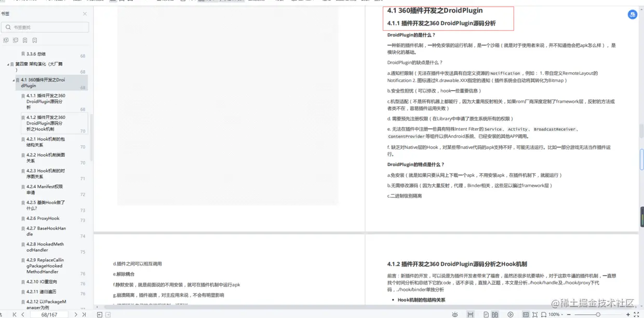This screenshot has width=644, height=318.
Task: Open bookmark 4.2.3 Hook机制的时序图关系
Action: click(46, 173)
